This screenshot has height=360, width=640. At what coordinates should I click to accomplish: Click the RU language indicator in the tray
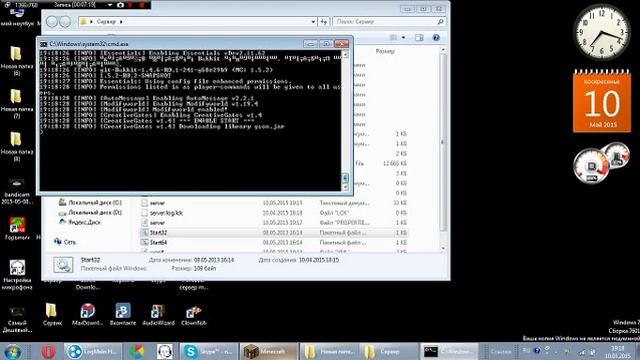pos(526,351)
